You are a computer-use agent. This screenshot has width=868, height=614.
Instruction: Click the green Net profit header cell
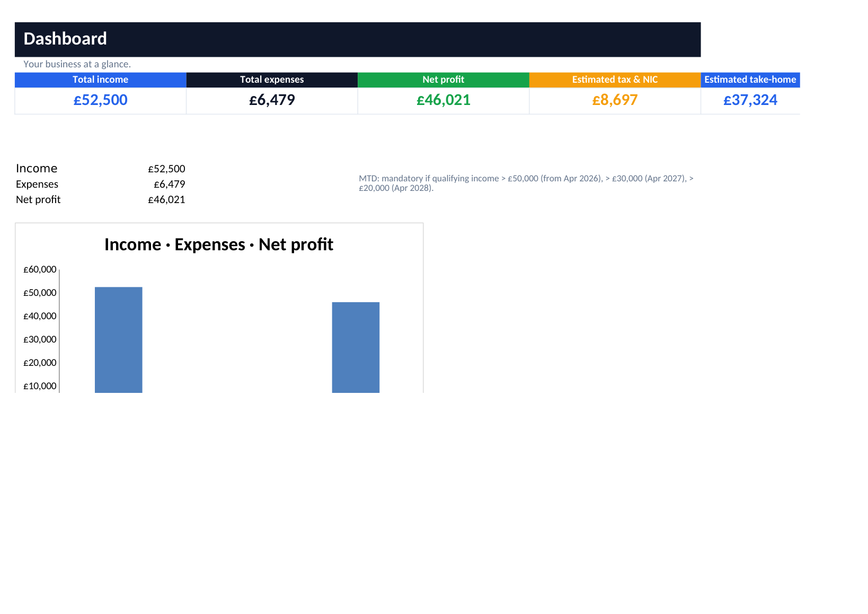(444, 80)
